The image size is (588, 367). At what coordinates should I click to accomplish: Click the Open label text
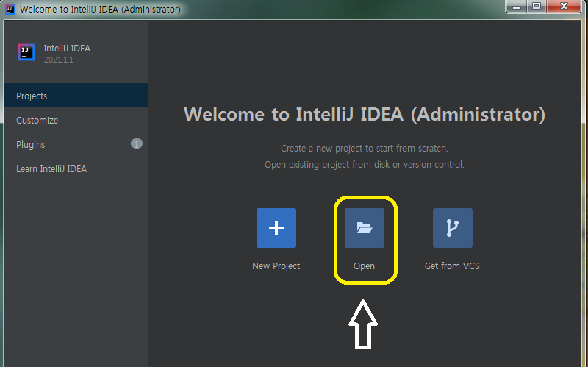click(364, 266)
